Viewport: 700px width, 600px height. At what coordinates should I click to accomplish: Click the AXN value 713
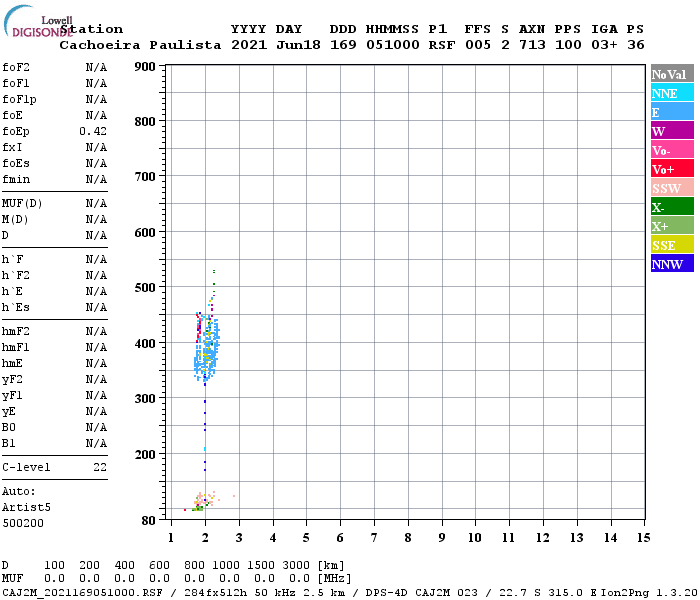click(532, 45)
